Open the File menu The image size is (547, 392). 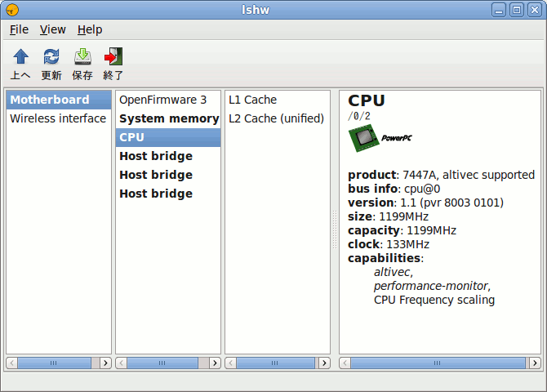coord(19,29)
